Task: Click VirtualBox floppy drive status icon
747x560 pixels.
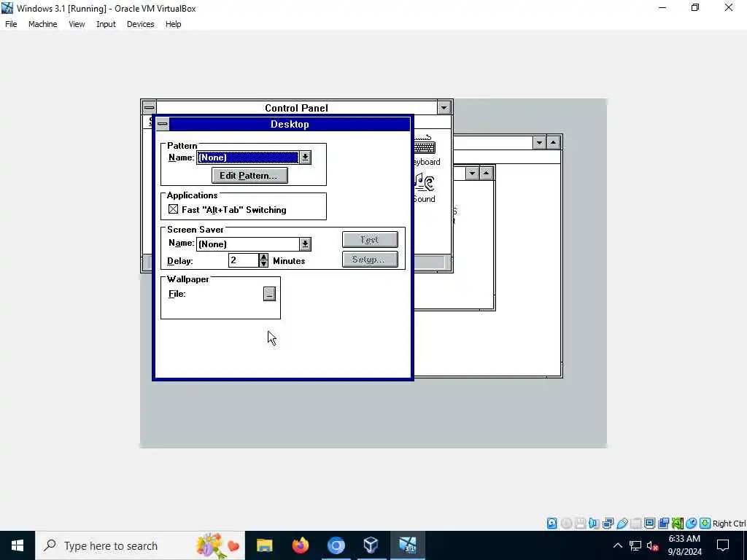Action: point(580,524)
